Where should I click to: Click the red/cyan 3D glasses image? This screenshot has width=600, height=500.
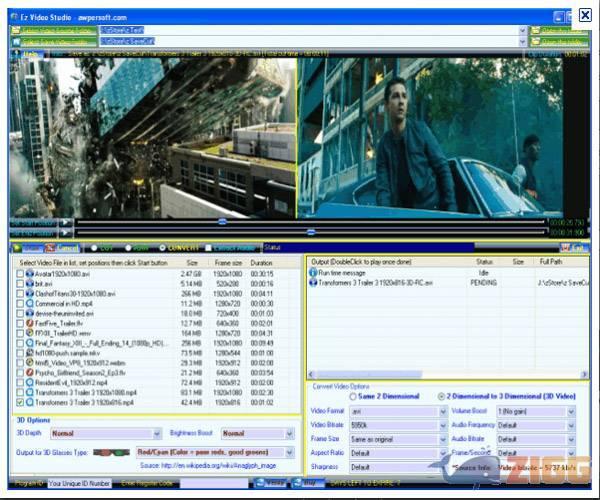[111, 453]
